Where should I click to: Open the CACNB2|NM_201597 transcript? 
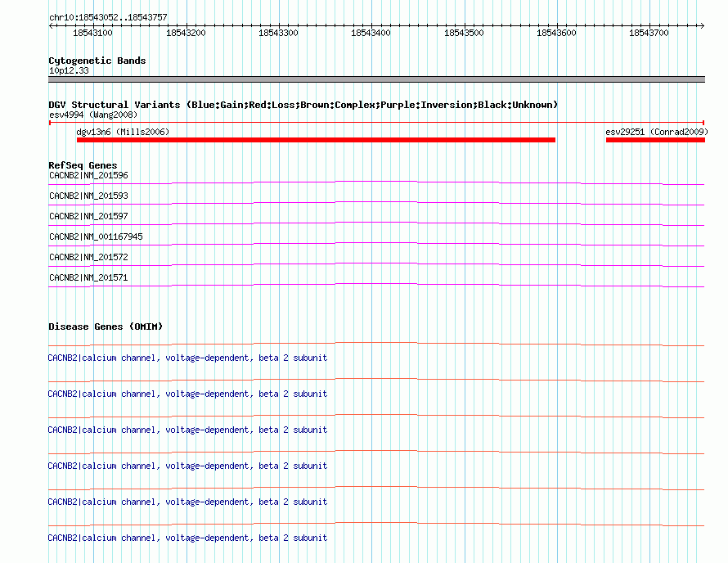click(x=88, y=217)
